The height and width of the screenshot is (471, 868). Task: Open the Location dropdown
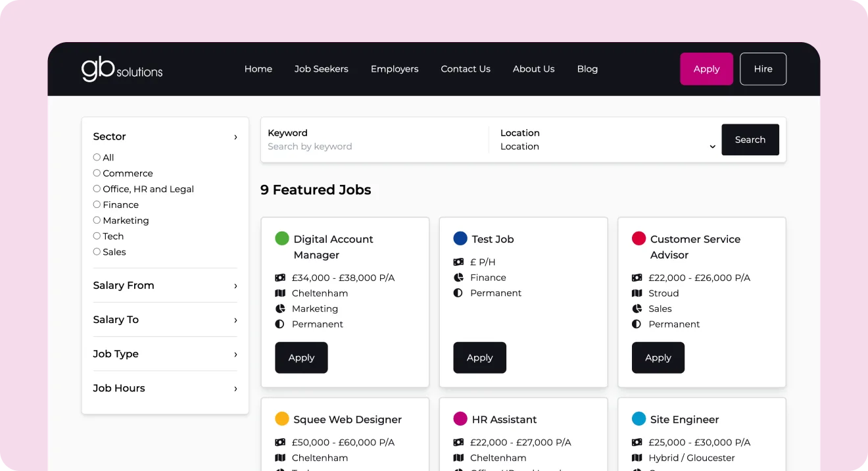tap(605, 147)
